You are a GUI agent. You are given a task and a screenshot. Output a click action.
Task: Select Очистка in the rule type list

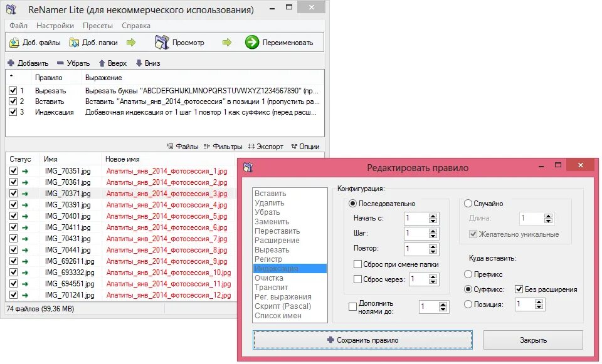tap(290, 278)
